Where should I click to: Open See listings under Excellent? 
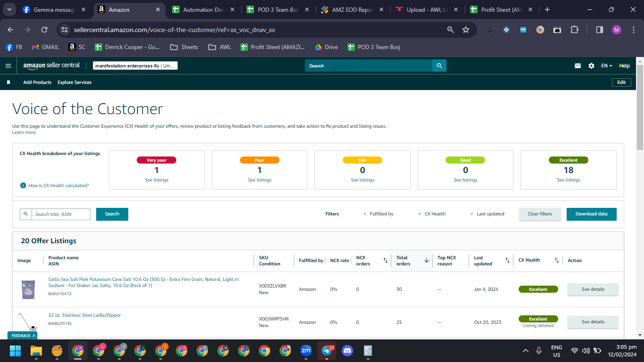568,180
